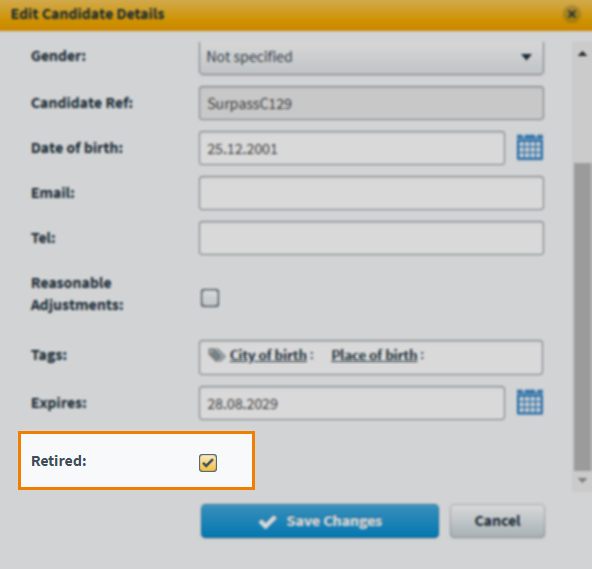Click the Place of birth tag link
Image resolution: width=592 pixels, height=569 pixels.
tap(374, 355)
